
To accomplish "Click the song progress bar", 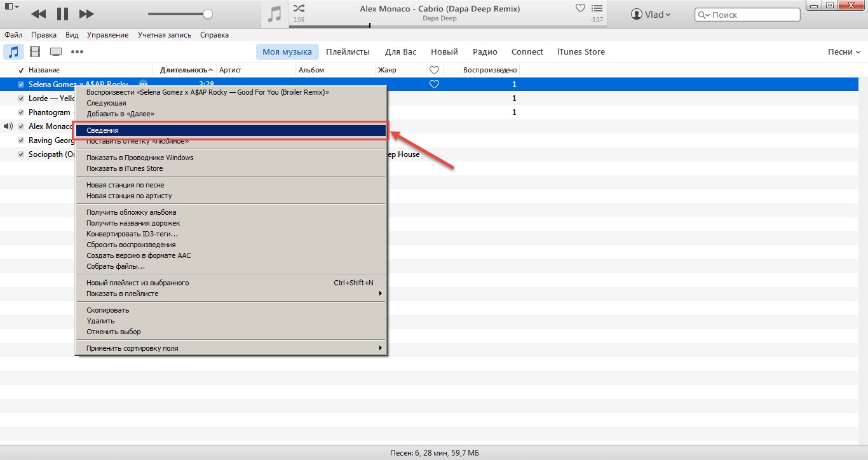I will [447, 26].
